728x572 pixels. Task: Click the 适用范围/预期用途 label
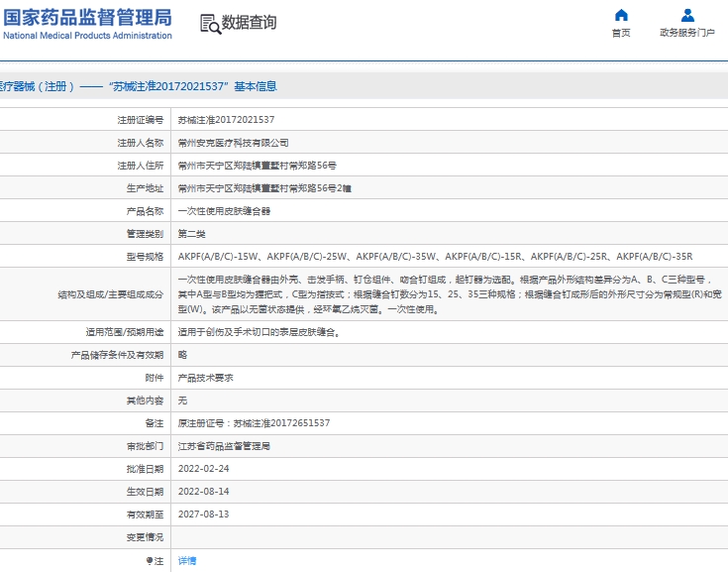(125, 332)
